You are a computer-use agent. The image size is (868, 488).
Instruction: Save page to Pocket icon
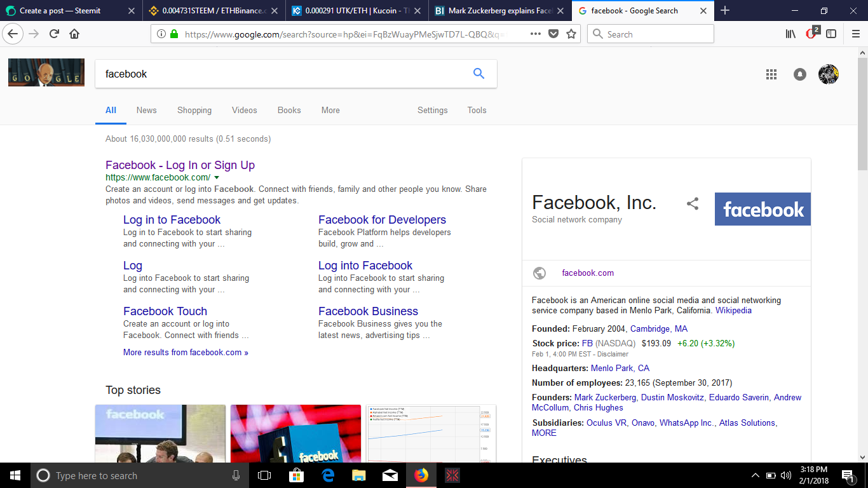[x=553, y=34]
